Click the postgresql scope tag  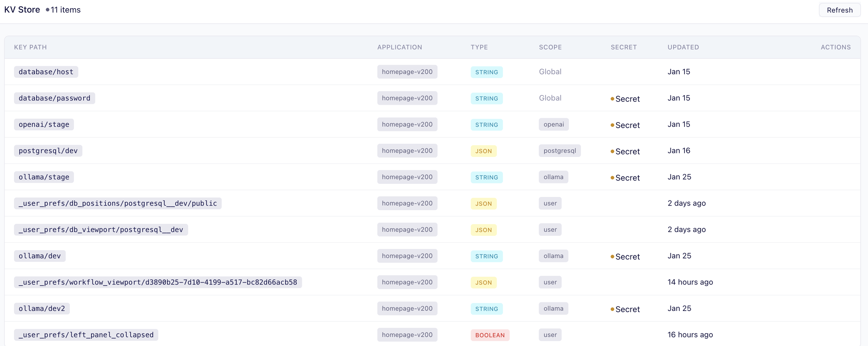coord(559,151)
